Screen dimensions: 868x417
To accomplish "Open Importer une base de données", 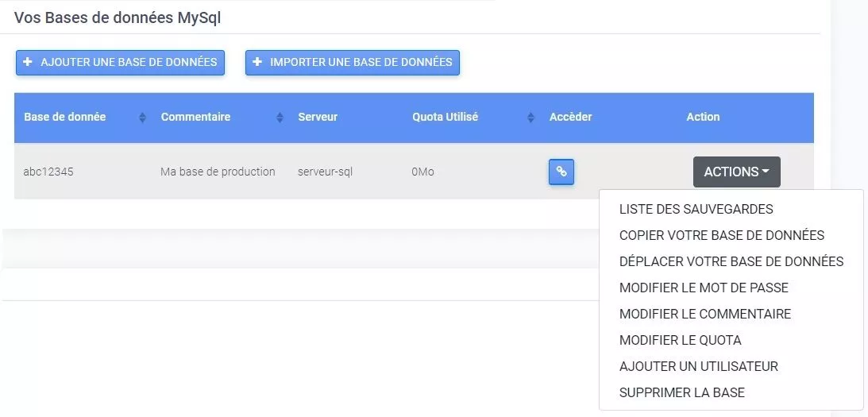I will click(352, 63).
